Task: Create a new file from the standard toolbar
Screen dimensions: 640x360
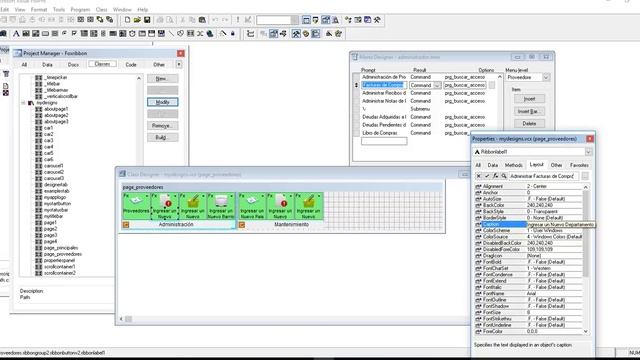Action: pyautogui.click(x=127, y=20)
